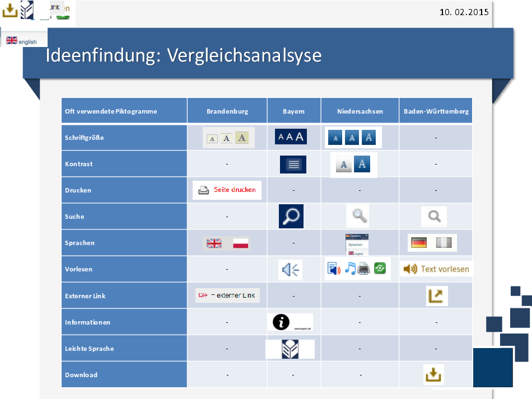Select the Polish flag language option

241,243
